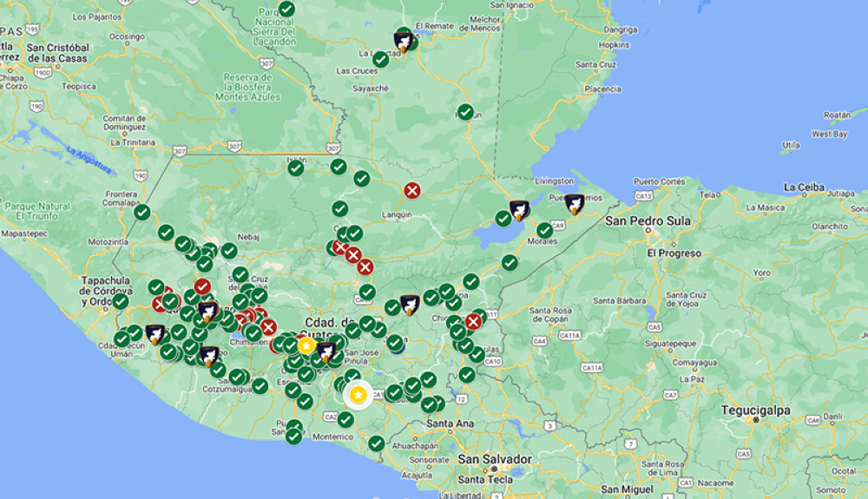Select the shield marker at Puerto Barrios
This screenshot has height=499, width=868.
click(575, 205)
